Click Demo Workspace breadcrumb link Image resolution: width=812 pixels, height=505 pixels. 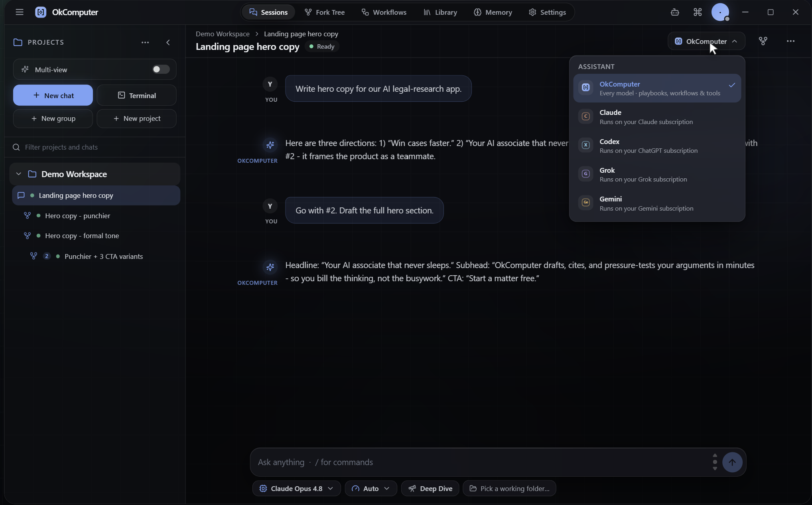tap(223, 34)
